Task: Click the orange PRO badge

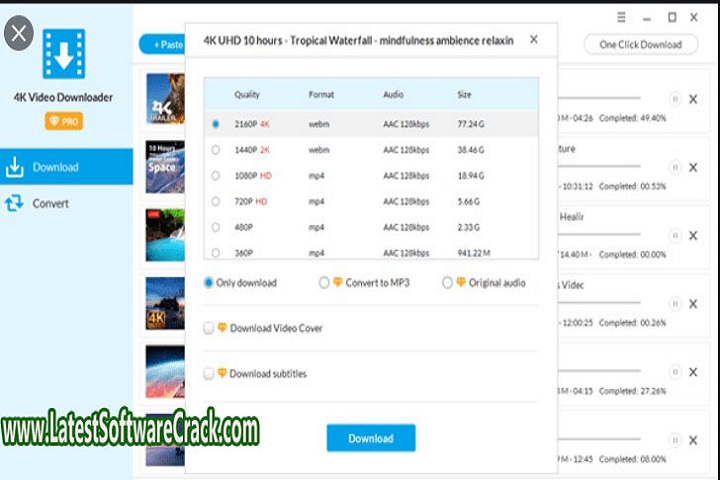Action: [64, 121]
